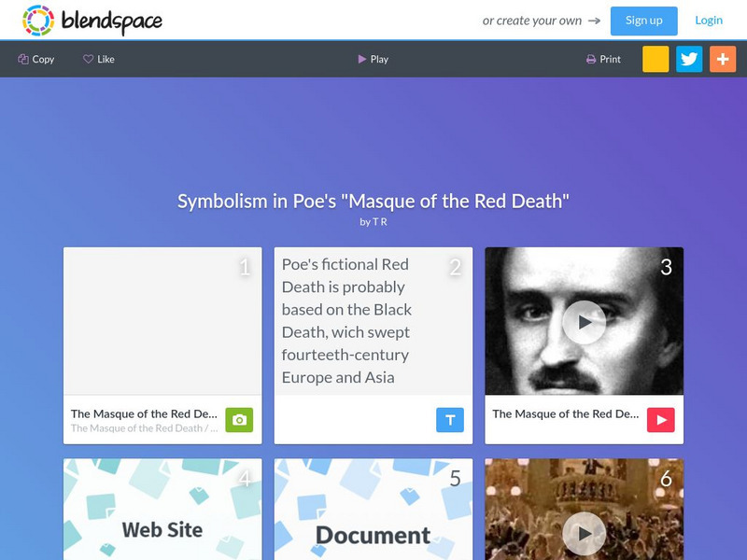Click author name by T R
747x560 pixels.
click(x=373, y=222)
